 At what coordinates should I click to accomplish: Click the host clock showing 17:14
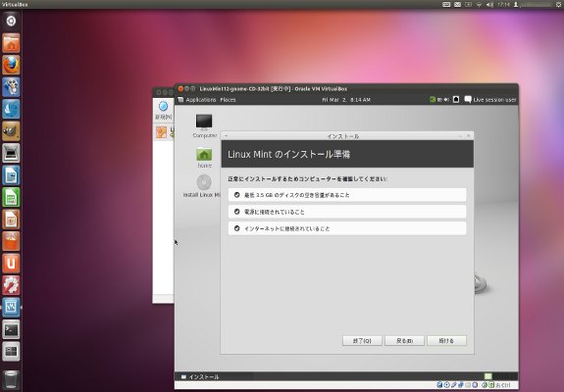[x=503, y=4]
